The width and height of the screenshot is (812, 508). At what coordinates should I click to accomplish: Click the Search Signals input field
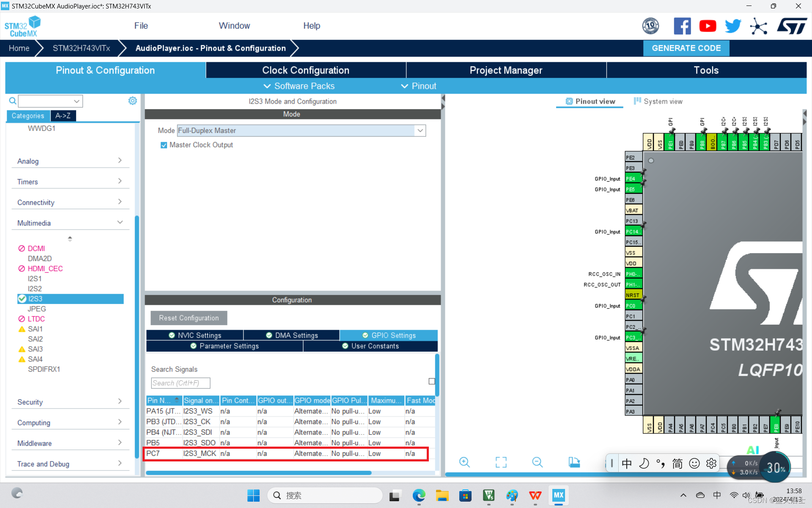pyautogui.click(x=181, y=383)
